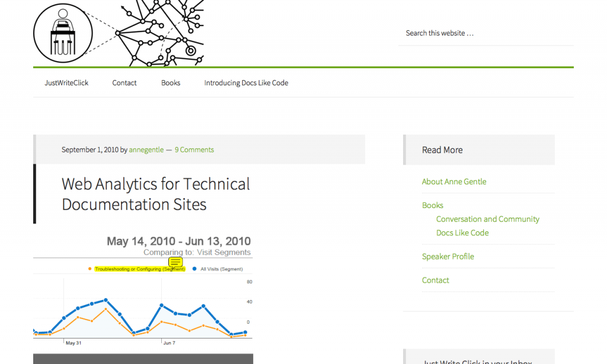This screenshot has width=607, height=364.
Task: Select Conversation and Community
Action: pos(488,219)
